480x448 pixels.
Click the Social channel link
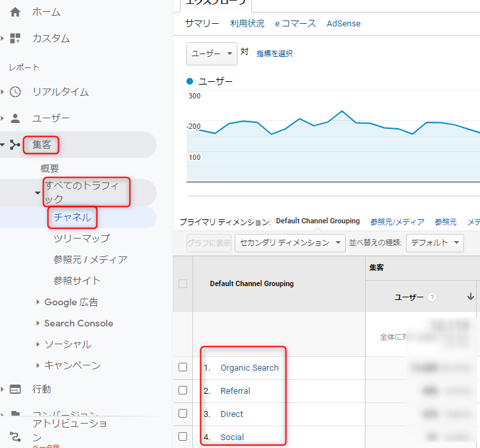[x=232, y=437]
